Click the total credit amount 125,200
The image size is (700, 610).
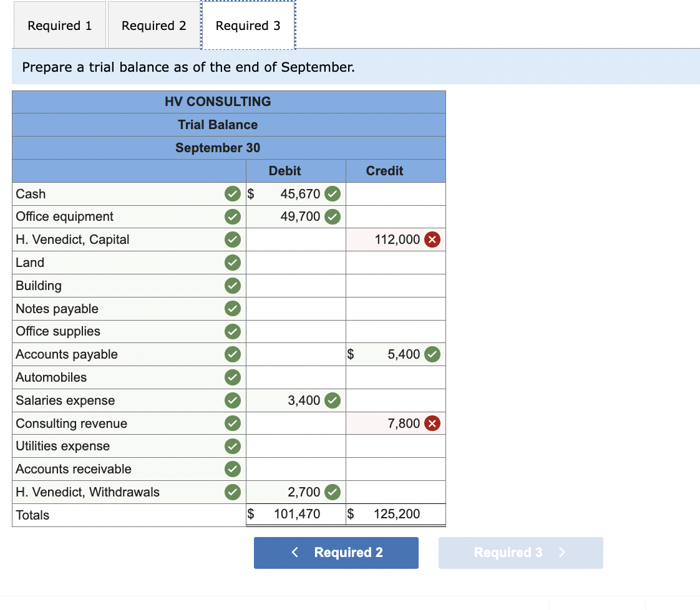tap(397, 514)
